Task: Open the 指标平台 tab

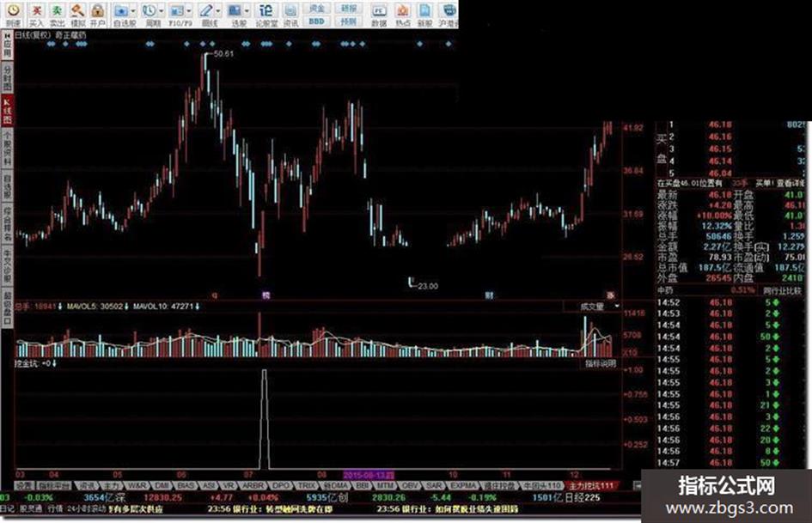Action: tap(54, 486)
